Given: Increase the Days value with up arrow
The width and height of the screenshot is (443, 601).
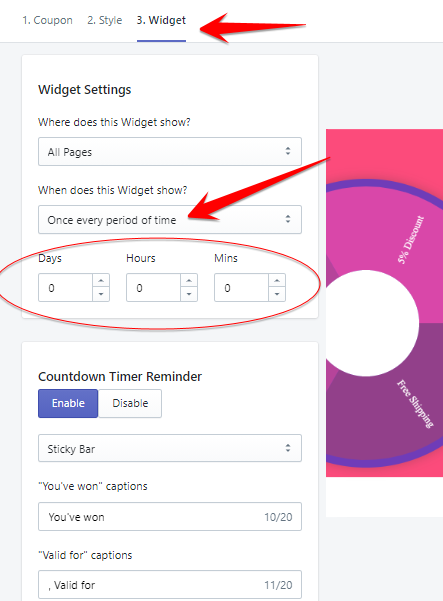Looking at the screenshot, I should pos(101,281).
